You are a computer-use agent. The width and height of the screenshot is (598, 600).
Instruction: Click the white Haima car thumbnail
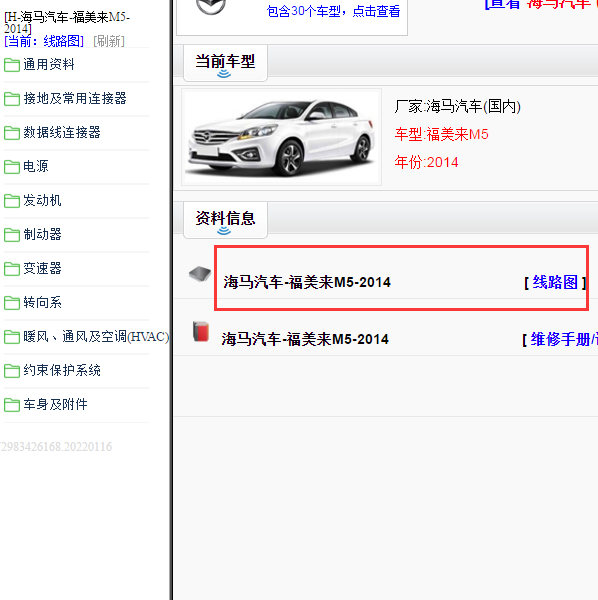[281, 137]
